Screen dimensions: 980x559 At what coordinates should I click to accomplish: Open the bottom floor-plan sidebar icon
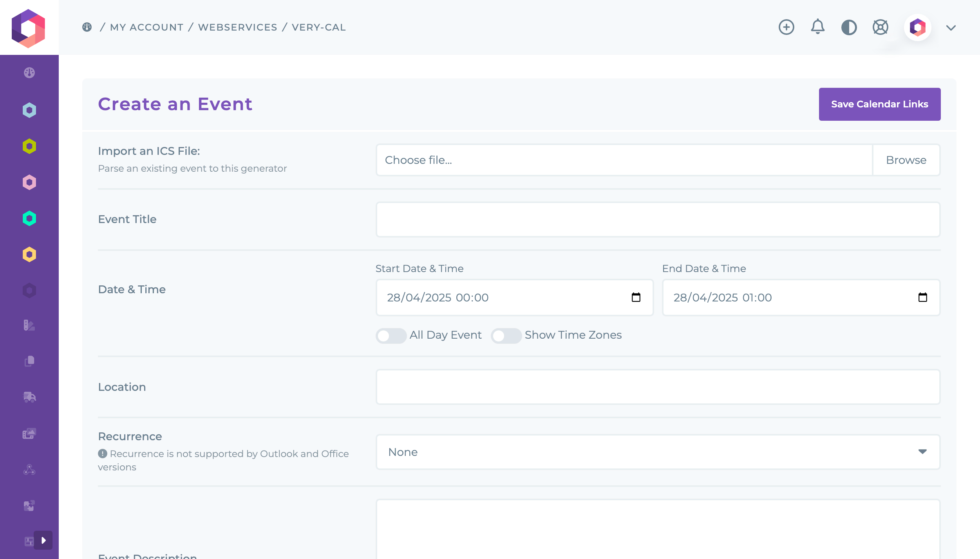click(29, 541)
